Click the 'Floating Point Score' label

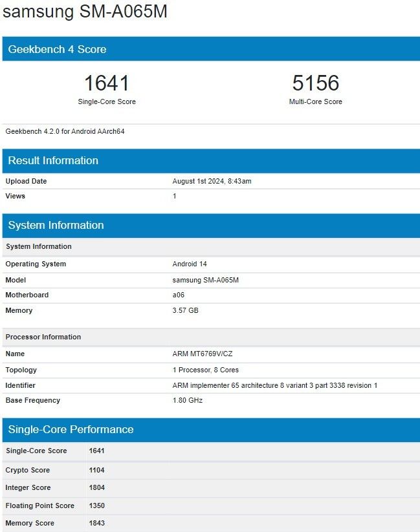(x=39, y=505)
